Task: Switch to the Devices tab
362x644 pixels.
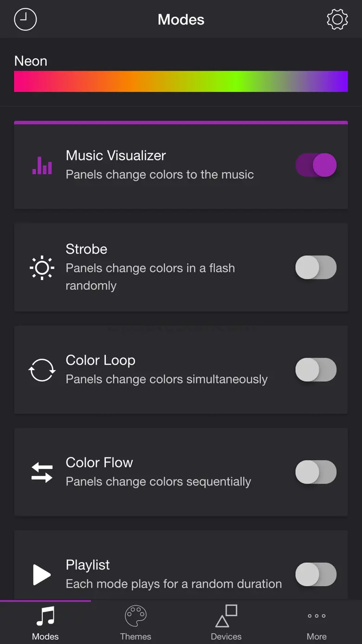Action: coord(226,622)
